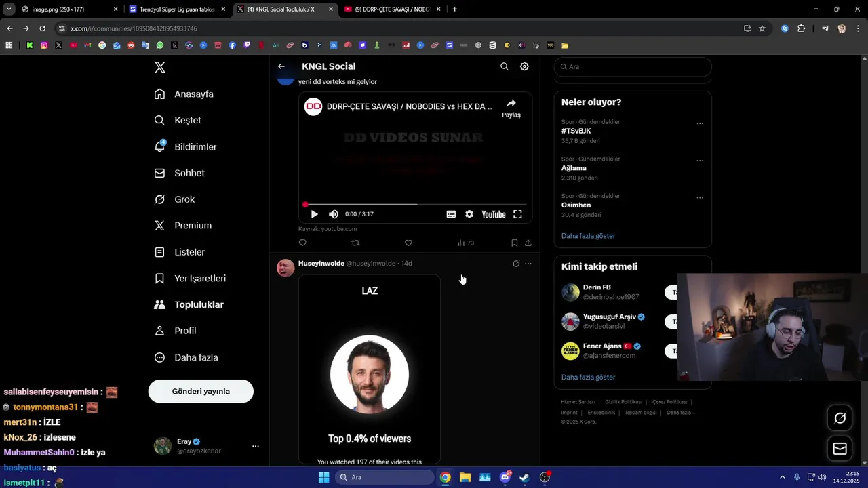Open floating messages envelope button
This screenshot has width=868, height=488.
[x=840, y=449]
